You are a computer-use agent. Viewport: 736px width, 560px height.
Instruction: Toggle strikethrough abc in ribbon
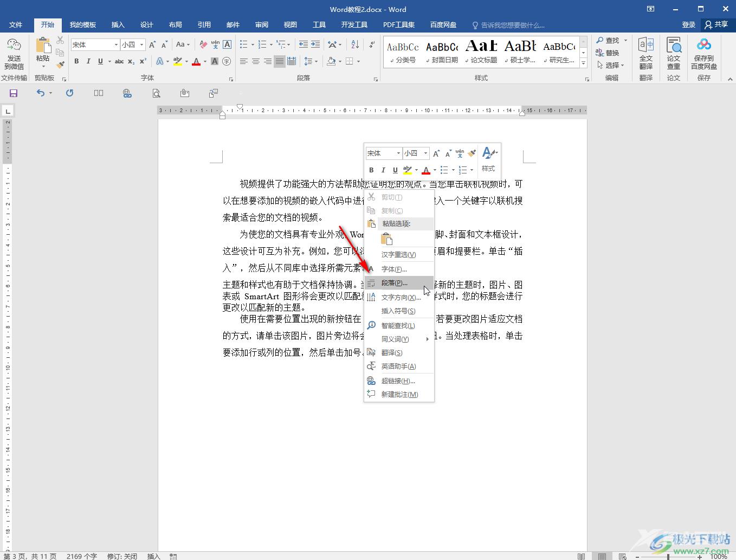click(119, 62)
